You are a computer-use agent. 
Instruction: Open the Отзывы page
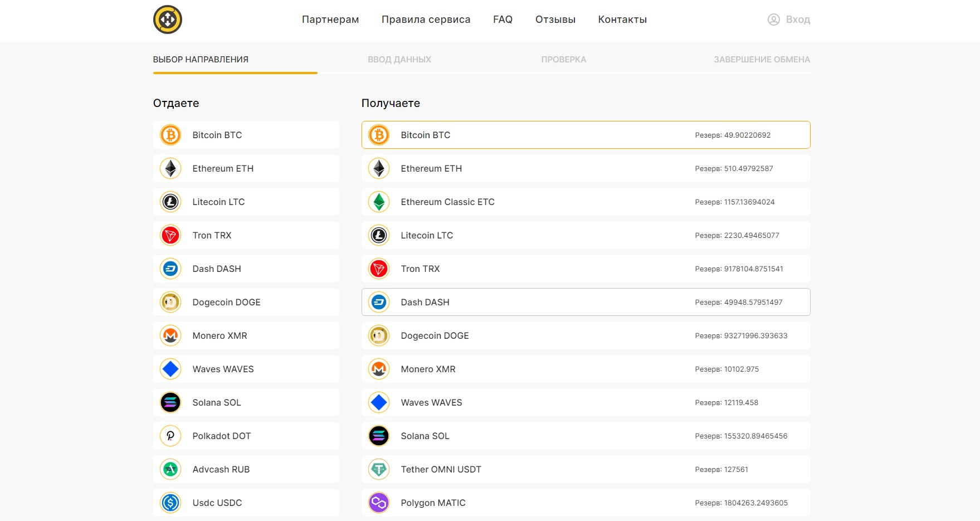click(555, 20)
